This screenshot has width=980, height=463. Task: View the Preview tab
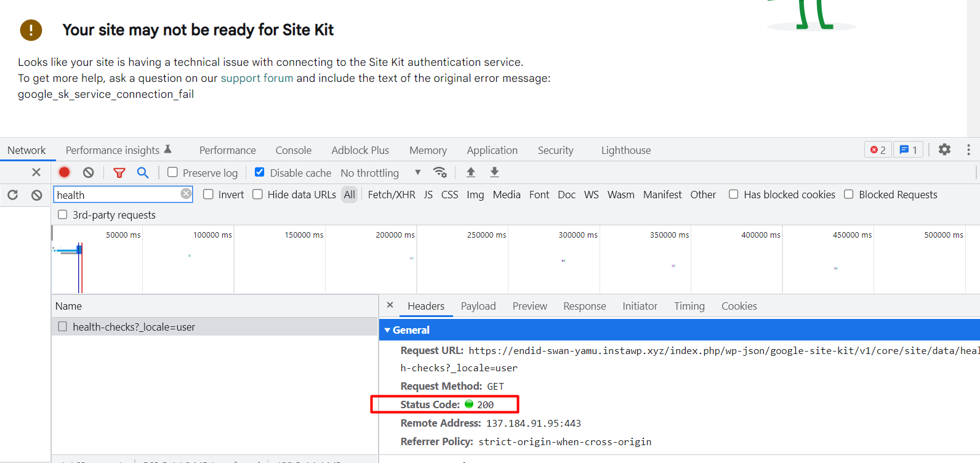point(530,306)
